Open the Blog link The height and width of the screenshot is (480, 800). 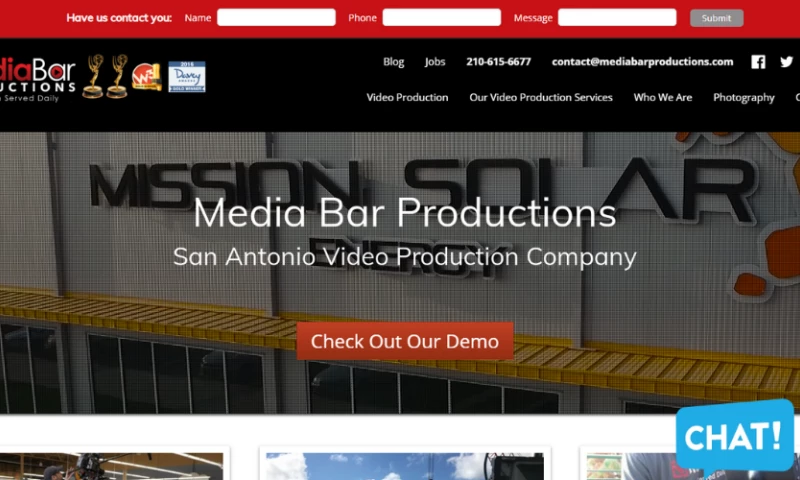point(394,62)
